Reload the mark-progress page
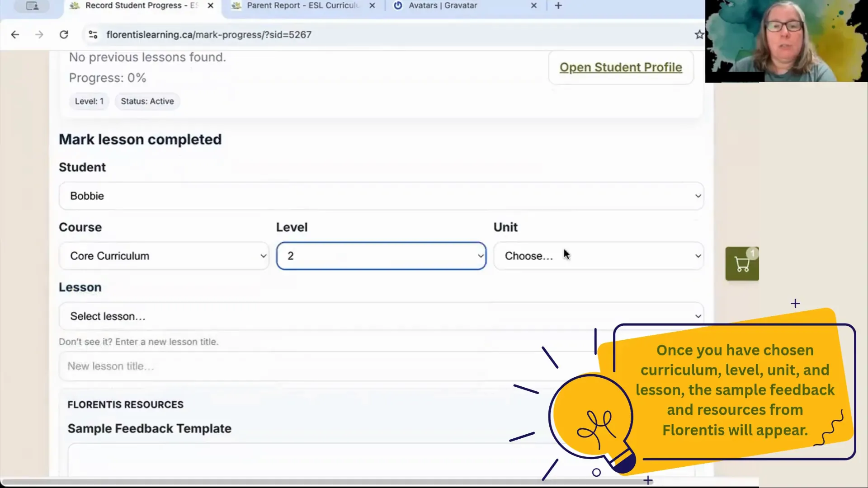 64,34
